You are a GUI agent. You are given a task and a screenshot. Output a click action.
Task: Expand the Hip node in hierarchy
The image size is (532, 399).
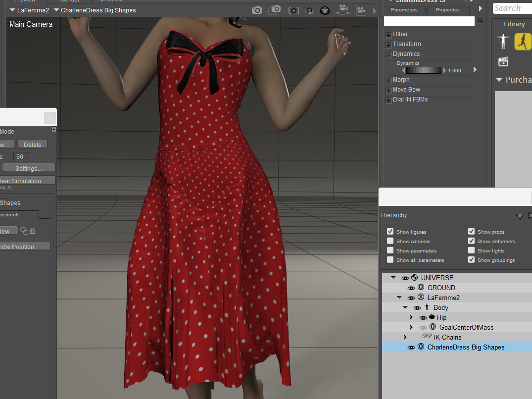click(x=411, y=317)
